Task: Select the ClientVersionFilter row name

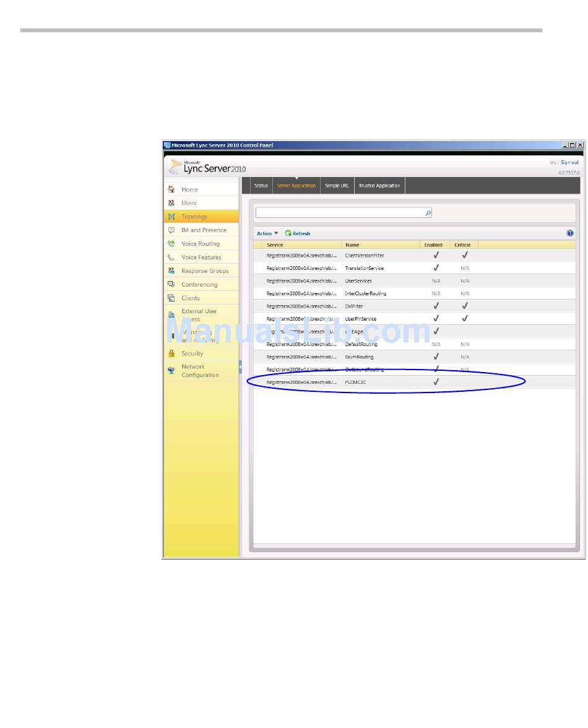Action: coord(365,255)
